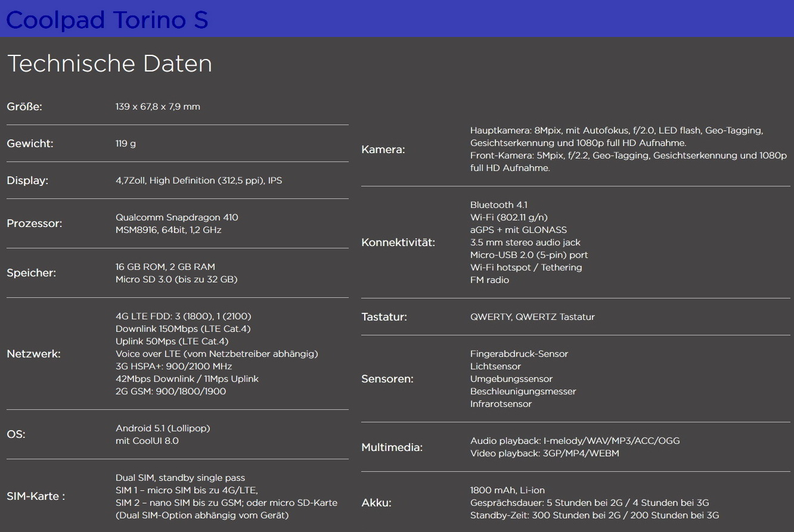This screenshot has width=794, height=532.
Task: Click '3.5 mm stereo audio jack' entry
Action: point(525,242)
